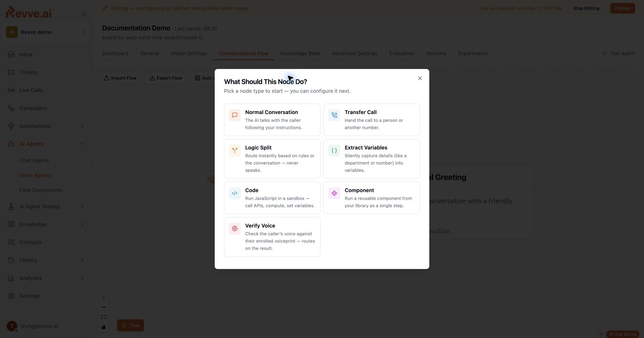
Task: Toggle the canvas lock icon
Action: point(104,327)
